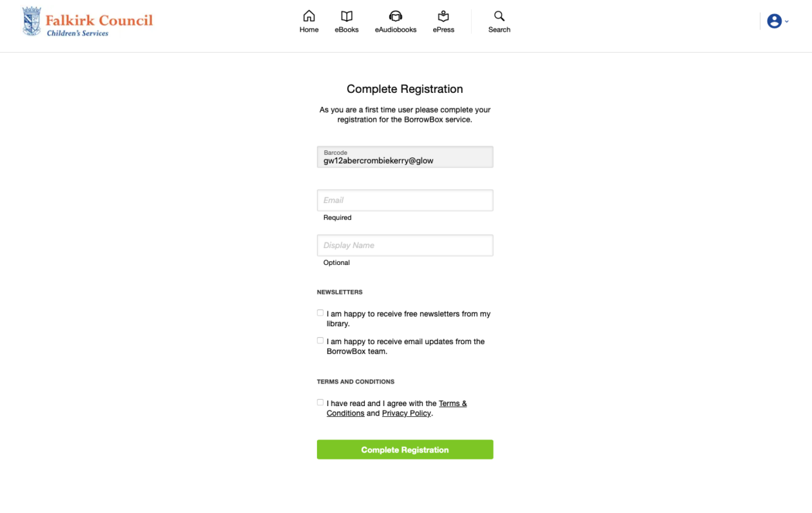Agree to the Terms and Conditions checkbox

pos(320,403)
